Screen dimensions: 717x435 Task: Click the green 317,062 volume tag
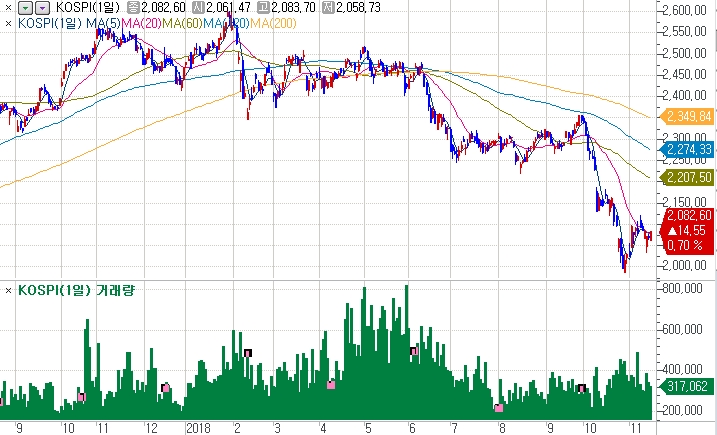click(688, 386)
